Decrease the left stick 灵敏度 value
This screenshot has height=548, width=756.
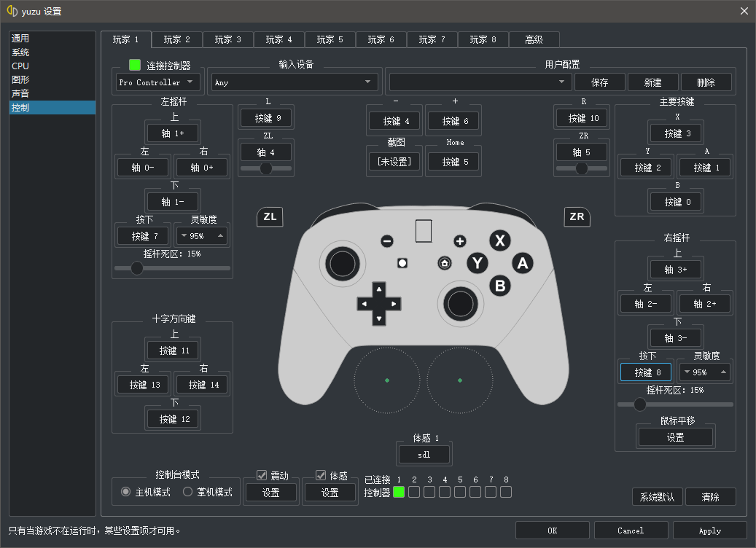[184, 235]
